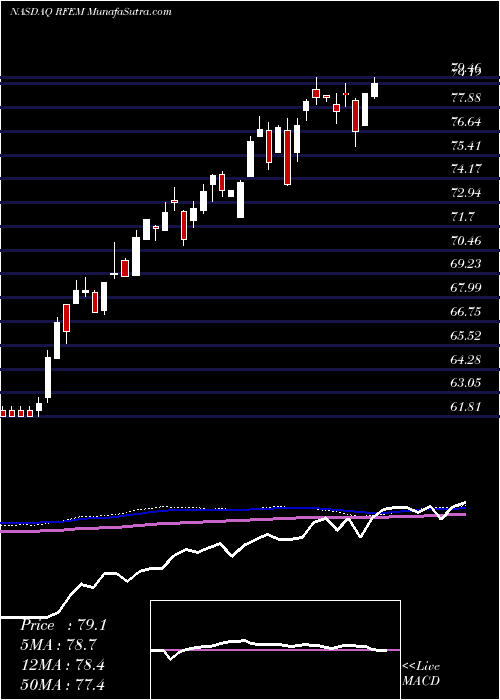Click the 75.41 price axis label
Viewport: 500px width, 700px height.
click(467, 146)
